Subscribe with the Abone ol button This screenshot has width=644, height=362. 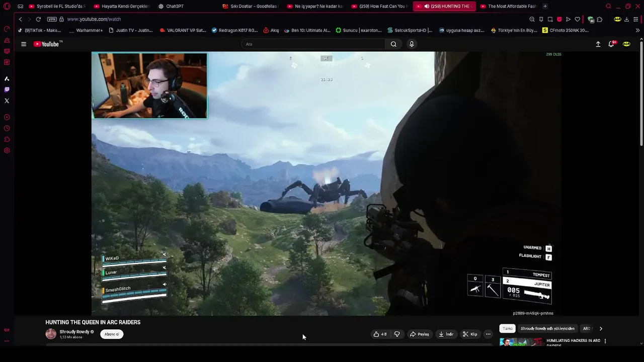112,334
